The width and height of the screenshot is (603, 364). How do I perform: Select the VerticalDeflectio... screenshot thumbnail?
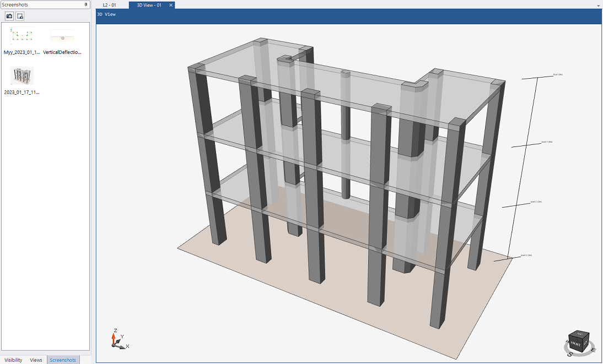coord(62,36)
